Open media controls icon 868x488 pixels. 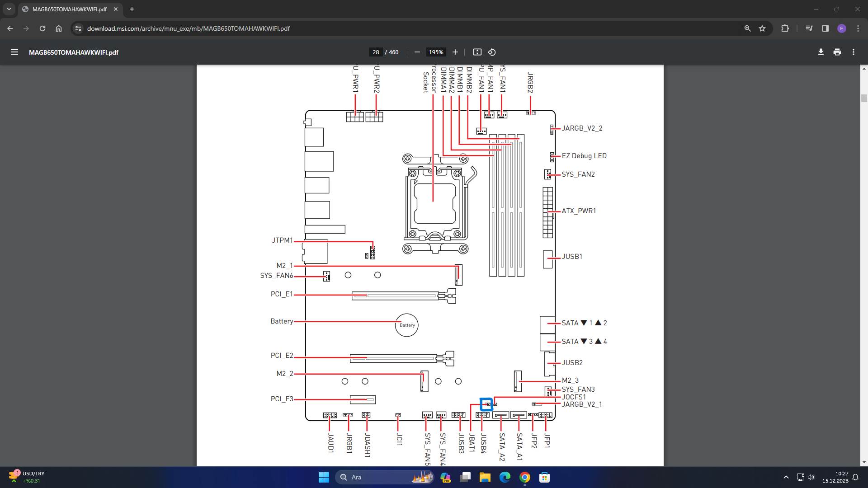pyautogui.click(x=809, y=28)
